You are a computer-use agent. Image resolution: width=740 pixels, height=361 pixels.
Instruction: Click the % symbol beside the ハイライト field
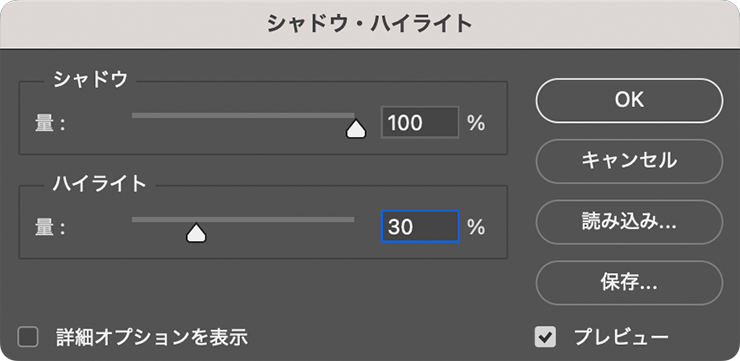(x=476, y=227)
